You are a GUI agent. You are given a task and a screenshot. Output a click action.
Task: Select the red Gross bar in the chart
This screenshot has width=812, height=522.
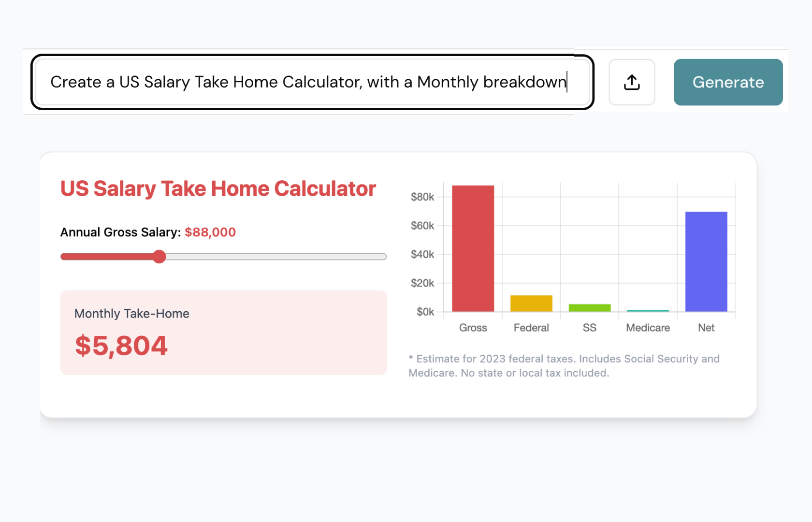coord(473,246)
